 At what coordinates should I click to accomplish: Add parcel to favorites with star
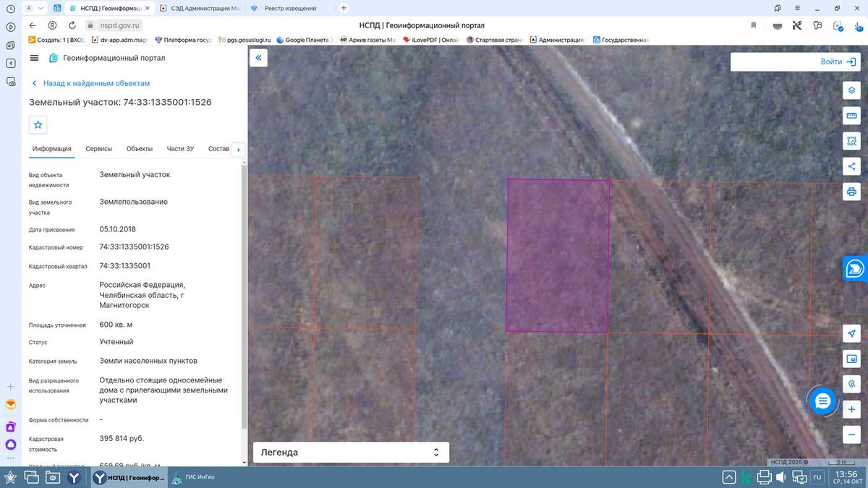(x=38, y=124)
